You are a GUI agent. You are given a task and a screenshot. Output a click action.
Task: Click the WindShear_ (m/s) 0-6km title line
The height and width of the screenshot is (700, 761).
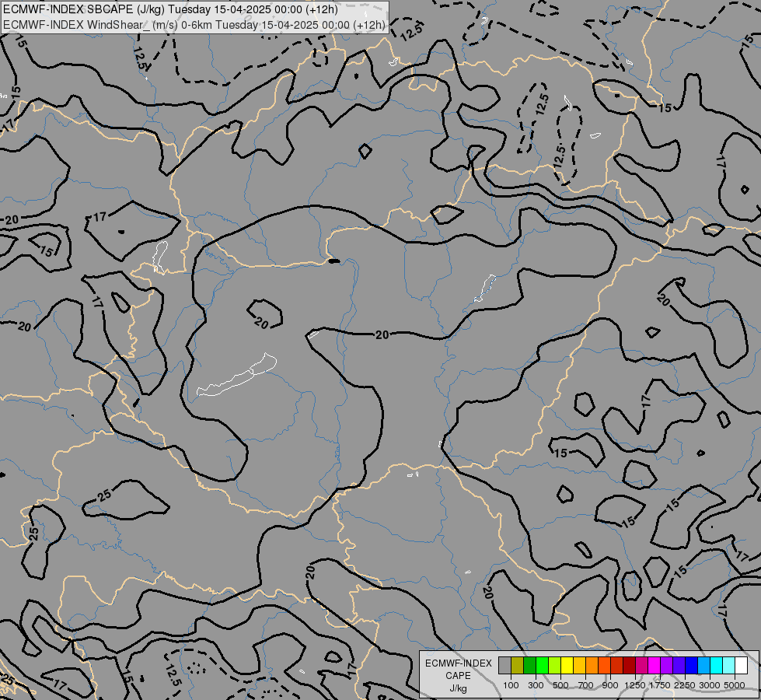coord(194,25)
